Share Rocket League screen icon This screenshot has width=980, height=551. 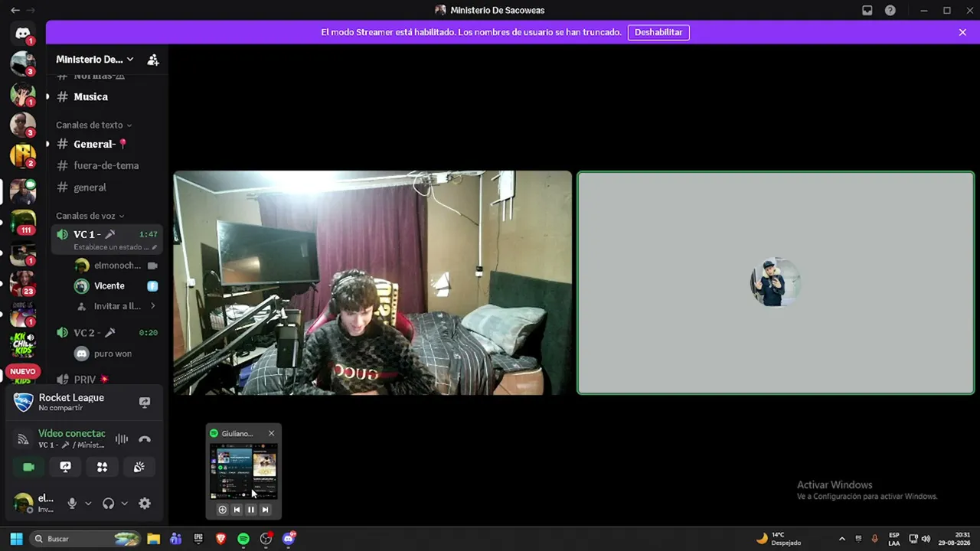(x=144, y=402)
